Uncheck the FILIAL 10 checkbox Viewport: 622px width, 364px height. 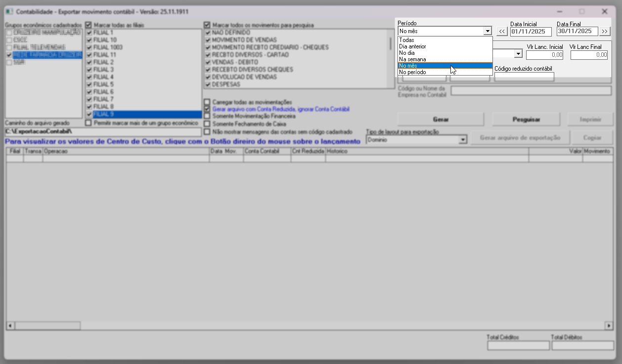tap(89, 40)
